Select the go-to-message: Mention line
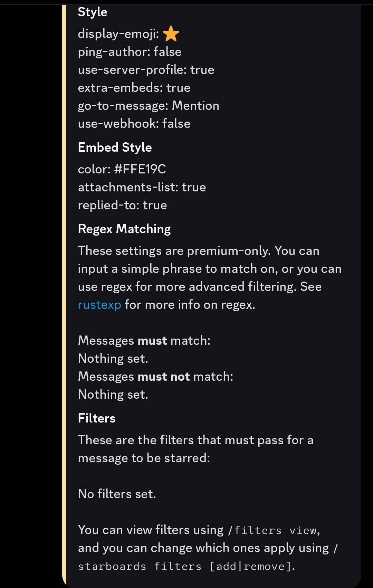373x588 pixels. tap(149, 106)
